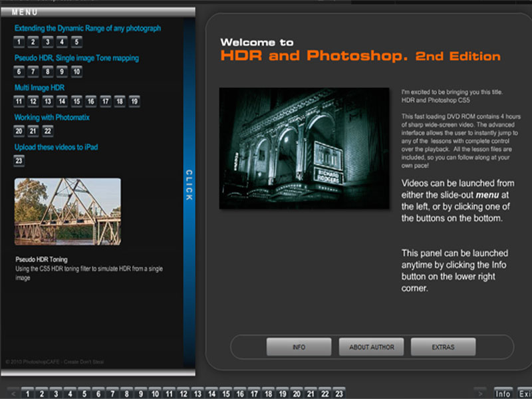Go to next lessons with the right arrow
The height and width of the screenshot is (399, 532).
pyautogui.click(x=480, y=393)
